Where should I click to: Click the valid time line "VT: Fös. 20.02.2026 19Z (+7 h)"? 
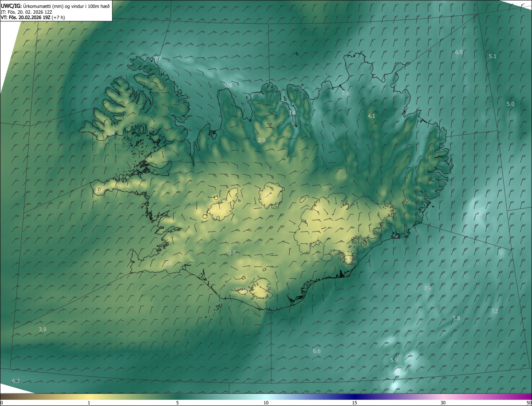tap(33, 17)
